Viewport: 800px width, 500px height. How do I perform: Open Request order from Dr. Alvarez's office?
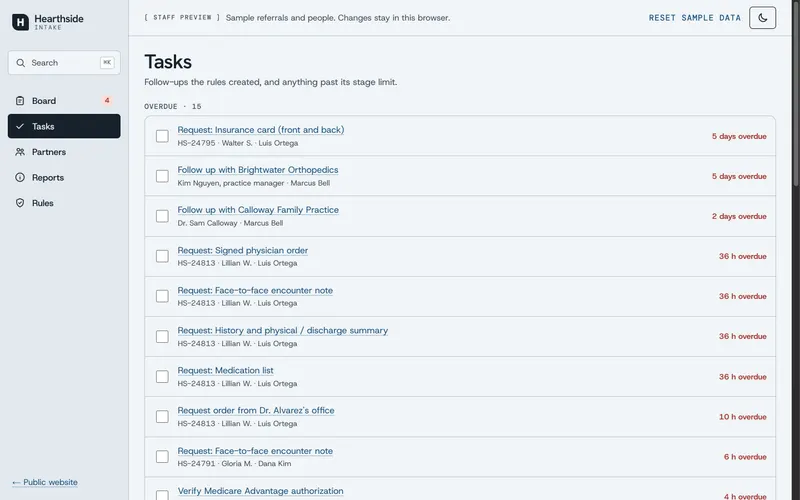click(x=256, y=411)
